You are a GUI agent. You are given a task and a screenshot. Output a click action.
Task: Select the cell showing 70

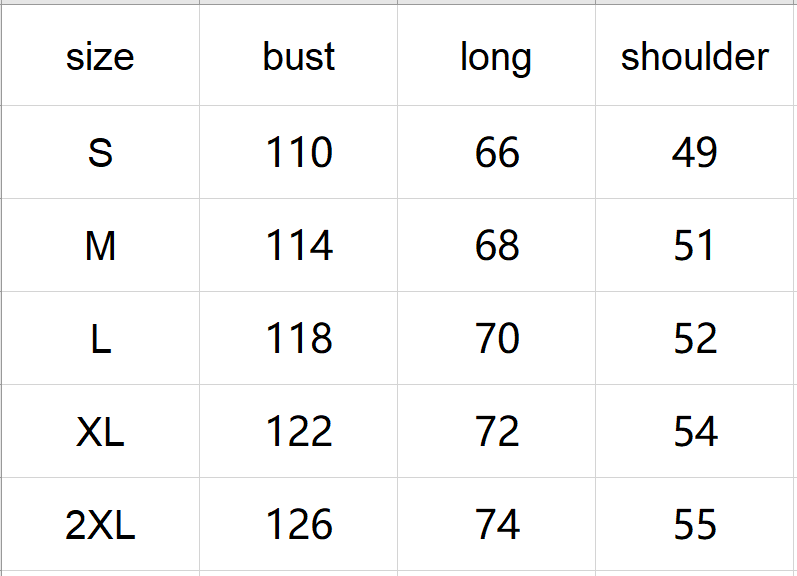click(496, 339)
